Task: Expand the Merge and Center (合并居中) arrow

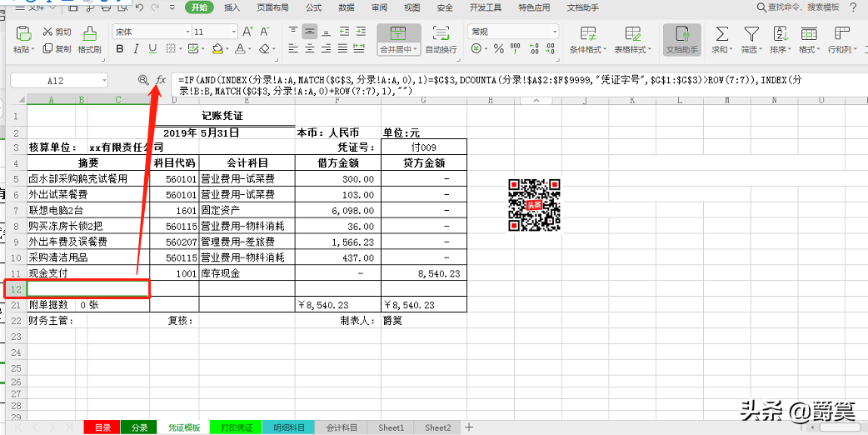Action: coord(415,49)
